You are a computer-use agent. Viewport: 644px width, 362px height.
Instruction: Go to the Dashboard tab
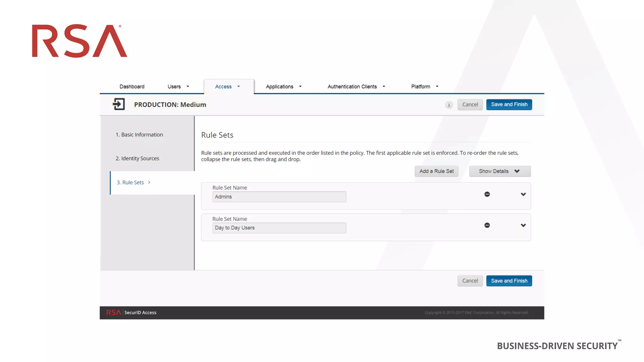click(132, 86)
